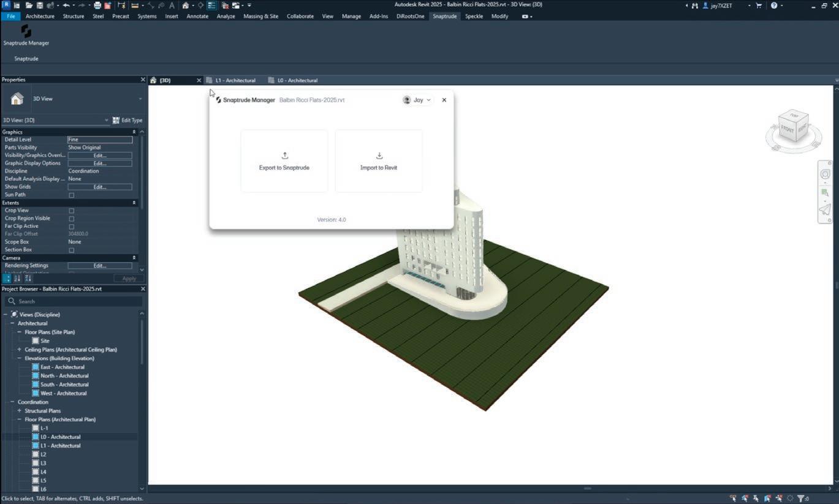Screen dimensions: 839x504
Task: Switch to the Massing & Site tab
Action: click(261, 17)
